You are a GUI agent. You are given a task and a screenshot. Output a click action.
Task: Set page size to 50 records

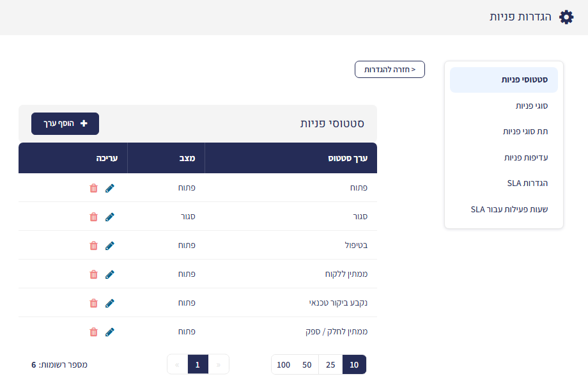[307, 364]
